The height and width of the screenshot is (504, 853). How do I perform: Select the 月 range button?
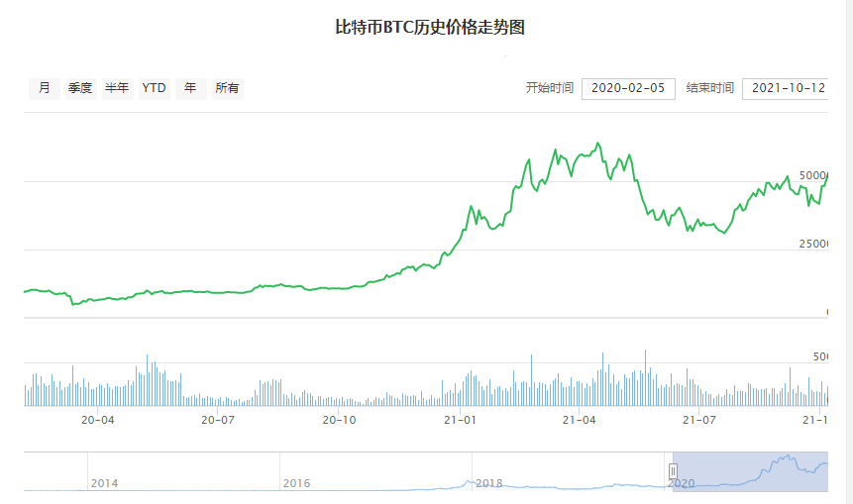point(44,88)
